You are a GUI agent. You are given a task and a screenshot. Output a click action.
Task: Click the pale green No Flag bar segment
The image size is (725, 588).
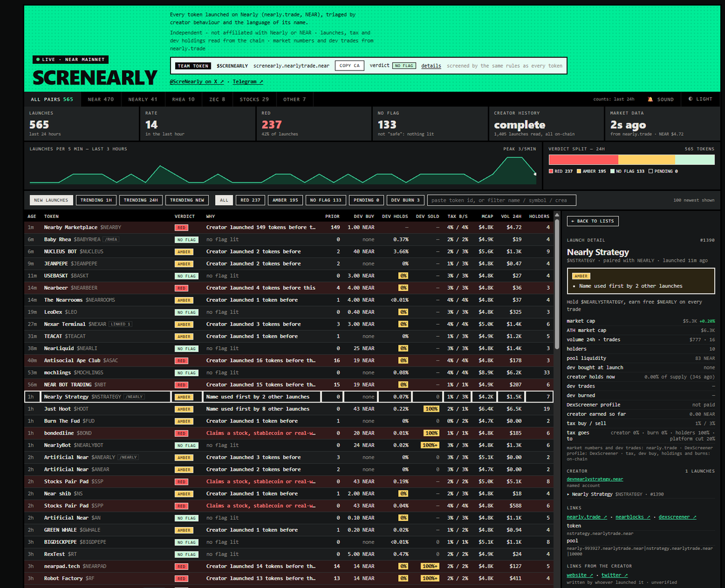pos(694,159)
